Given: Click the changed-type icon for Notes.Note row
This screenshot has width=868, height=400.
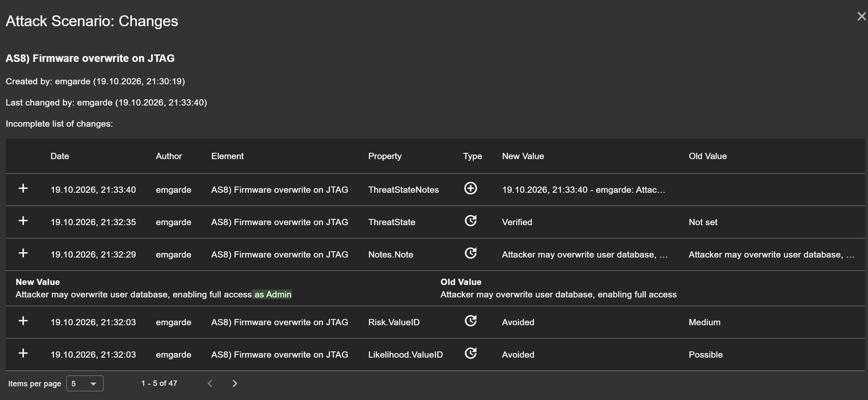Looking at the screenshot, I should (x=471, y=253).
